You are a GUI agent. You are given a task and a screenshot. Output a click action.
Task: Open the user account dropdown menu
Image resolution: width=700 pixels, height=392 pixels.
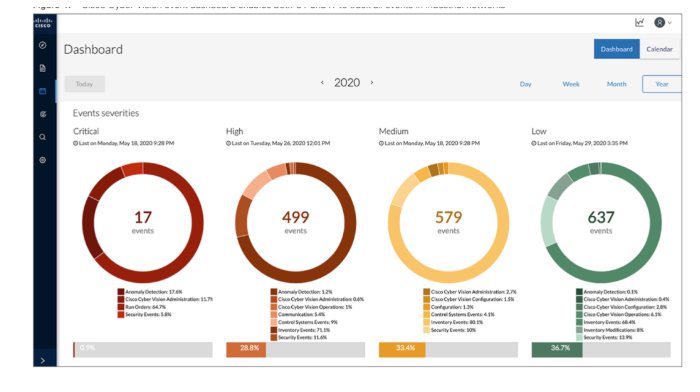point(663,22)
